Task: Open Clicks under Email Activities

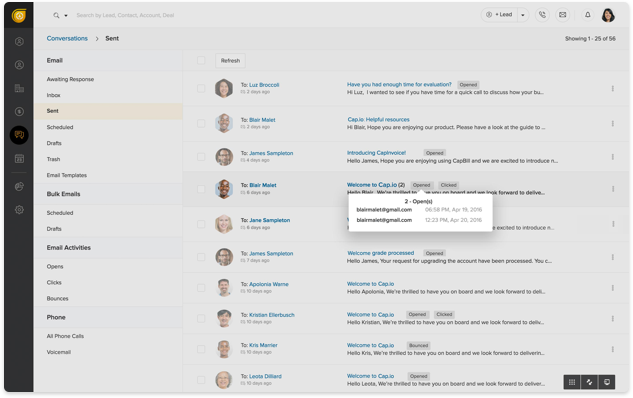Action: [54, 283]
